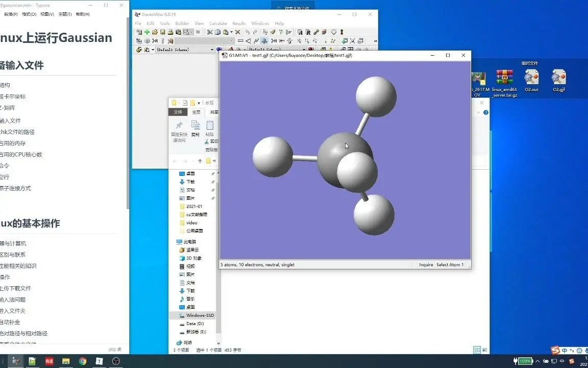
Task: Select the Modify Angle tool icon
Action: [248, 41]
